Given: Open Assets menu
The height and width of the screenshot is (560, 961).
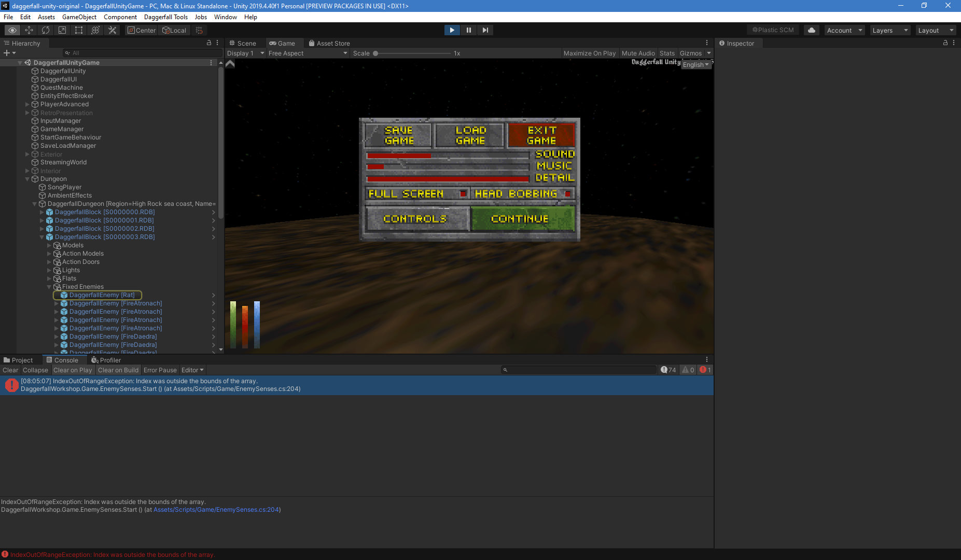Looking at the screenshot, I should [x=46, y=17].
